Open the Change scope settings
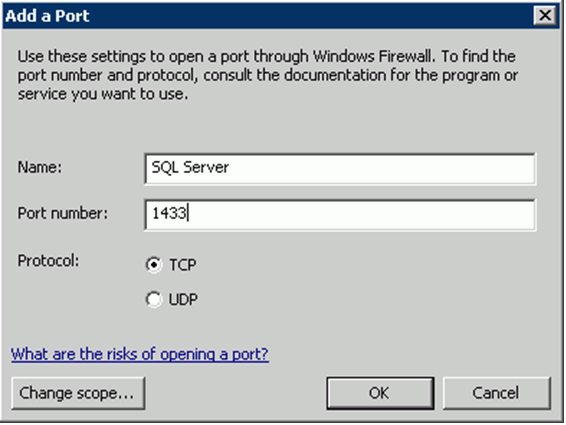This screenshot has height=425, width=566. [78, 393]
